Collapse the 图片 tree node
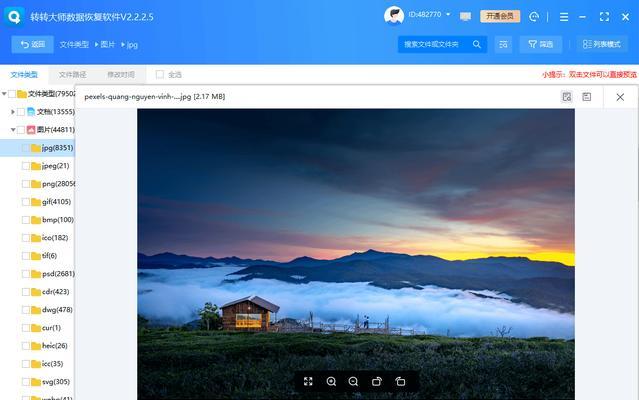The width and height of the screenshot is (639, 400). point(13,130)
